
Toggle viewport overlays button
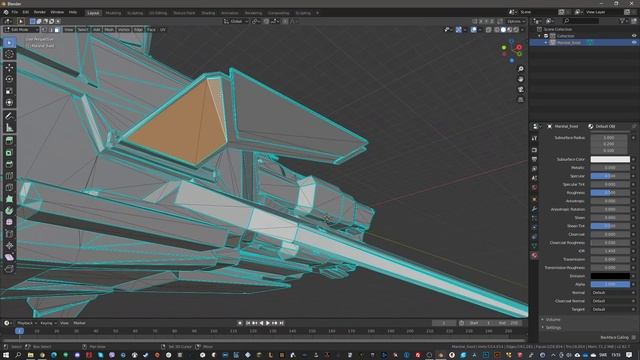pos(473,30)
